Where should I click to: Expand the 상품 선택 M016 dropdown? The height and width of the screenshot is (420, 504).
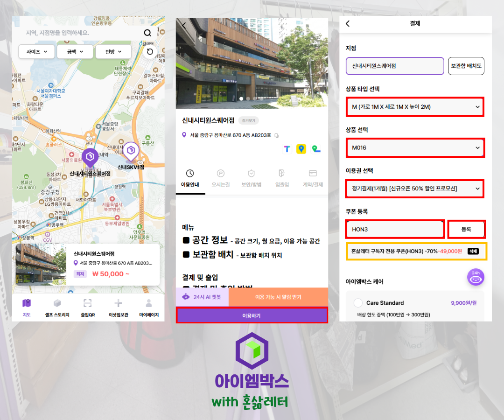click(415, 148)
